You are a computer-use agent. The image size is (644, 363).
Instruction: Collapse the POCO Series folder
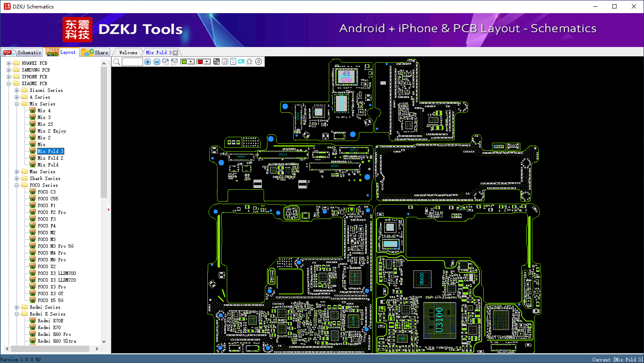17,185
